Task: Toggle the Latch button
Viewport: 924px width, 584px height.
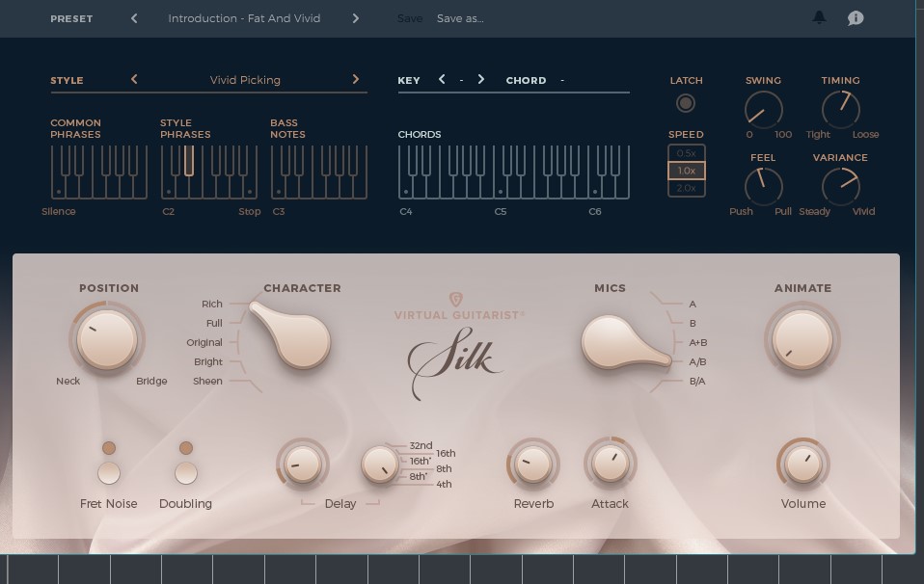Action: coord(686,103)
